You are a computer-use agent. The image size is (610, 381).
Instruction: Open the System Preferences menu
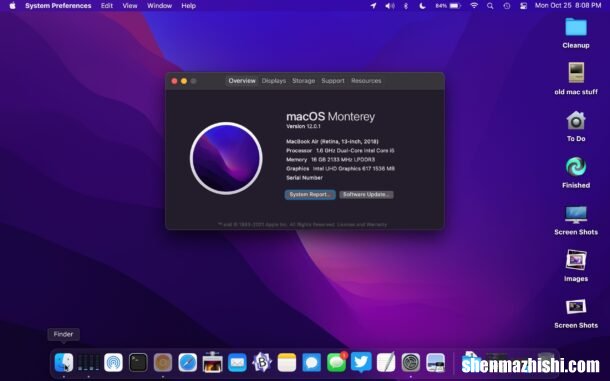tap(58, 6)
